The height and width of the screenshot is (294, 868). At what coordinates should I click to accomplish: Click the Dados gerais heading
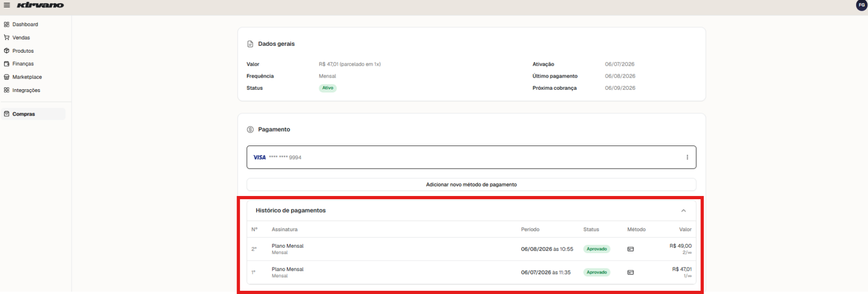(x=276, y=44)
